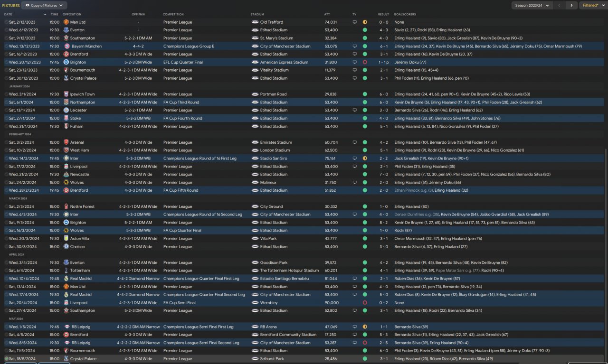The height and width of the screenshot is (364, 608).
Task: Open the 2 - 5 result against RB Leipzig
Action: click(x=383, y=343)
